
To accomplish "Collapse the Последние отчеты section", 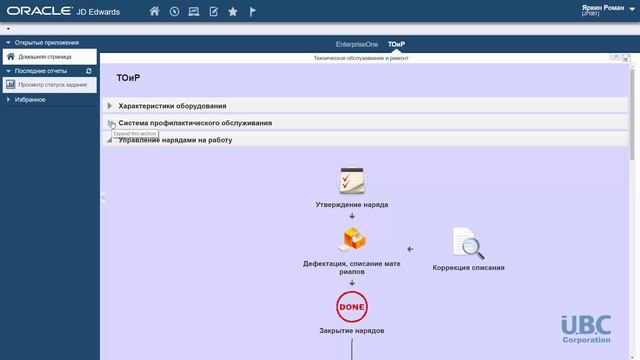I will click(x=8, y=71).
